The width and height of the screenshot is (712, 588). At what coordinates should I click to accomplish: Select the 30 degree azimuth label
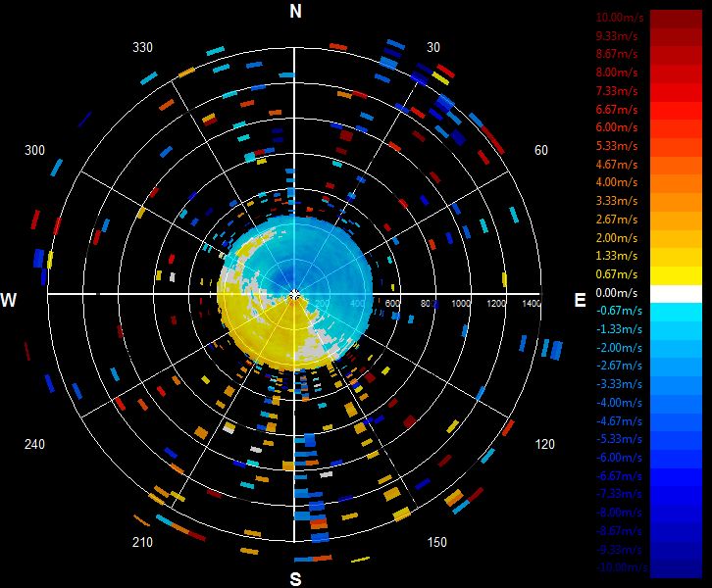pyautogui.click(x=433, y=47)
